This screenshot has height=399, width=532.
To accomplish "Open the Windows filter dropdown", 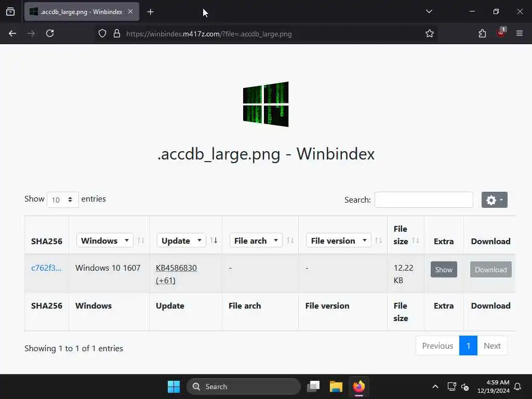I will 105,241.
